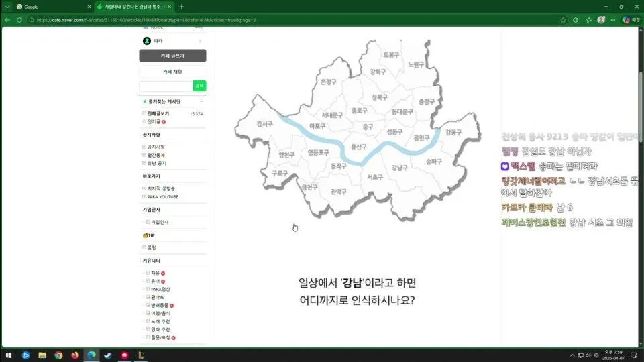644x362 pixels.
Task: Open the 공지사항 board link
Action: click(156, 147)
